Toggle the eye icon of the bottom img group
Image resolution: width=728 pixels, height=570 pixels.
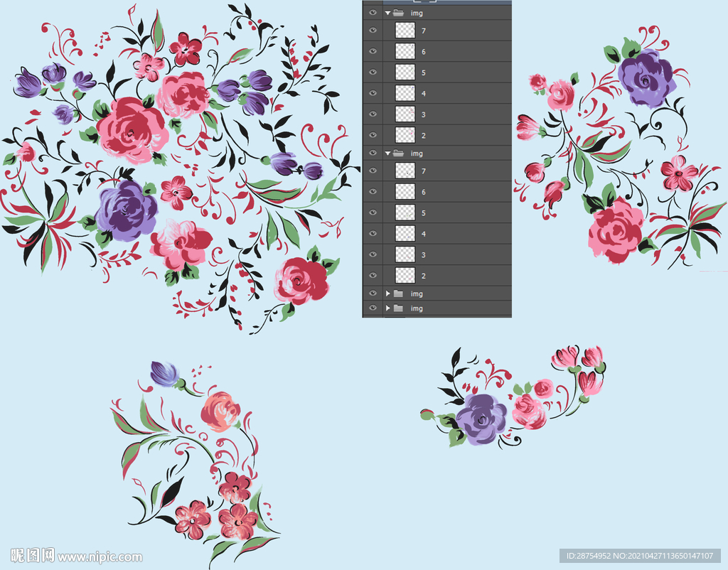pyautogui.click(x=373, y=308)
